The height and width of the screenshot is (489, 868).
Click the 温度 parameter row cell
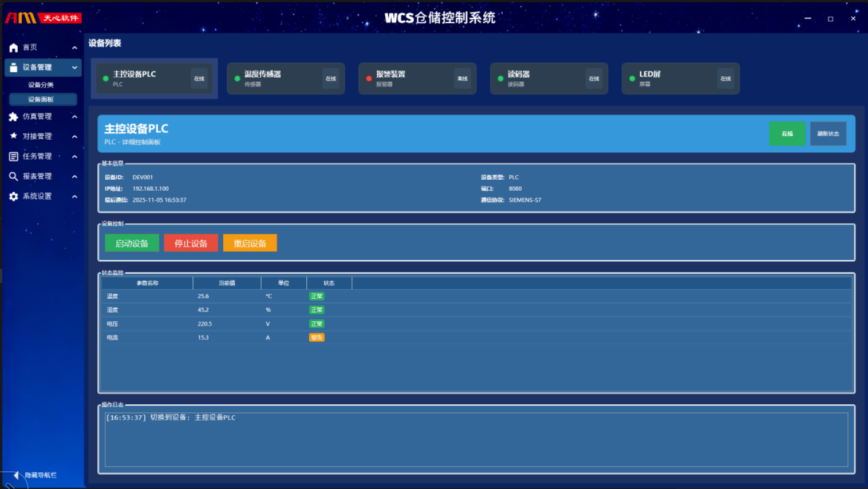pos(112,296)
